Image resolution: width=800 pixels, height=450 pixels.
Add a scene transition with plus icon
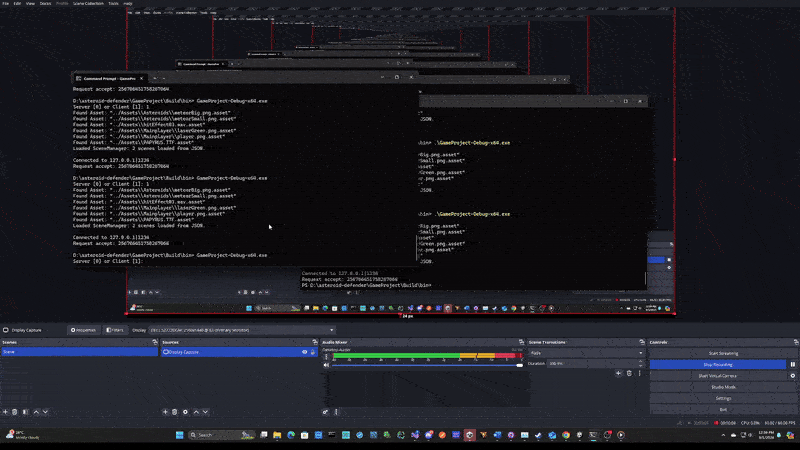pyautogui.click(x=618, y=373)
